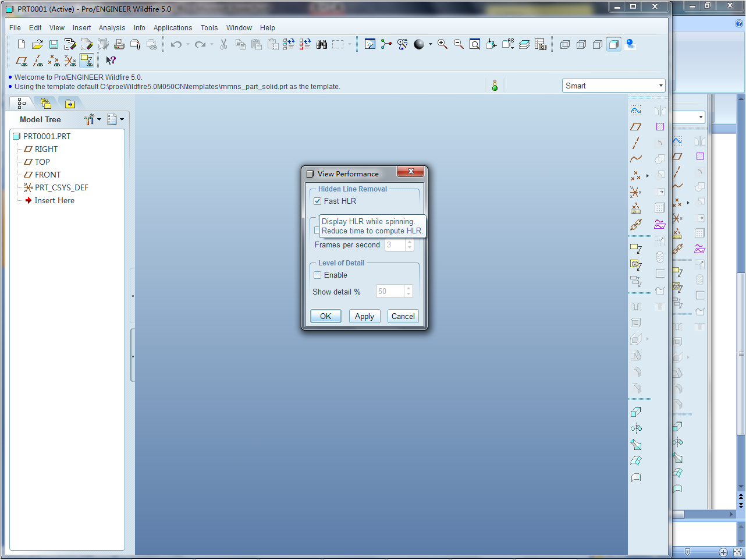Viewport: 746px width, 560px height.
Task: Select the Style tool in right toolbar
Action: pos(635,477)
